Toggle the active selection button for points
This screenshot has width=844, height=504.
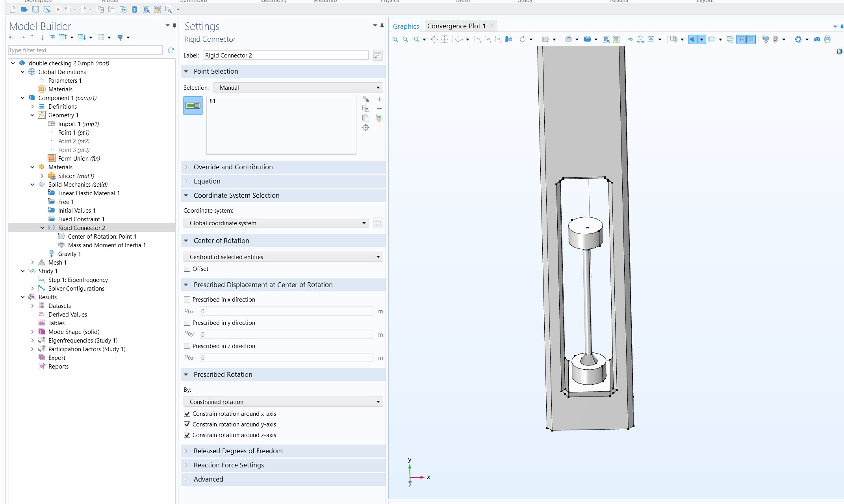click(193, 106)
